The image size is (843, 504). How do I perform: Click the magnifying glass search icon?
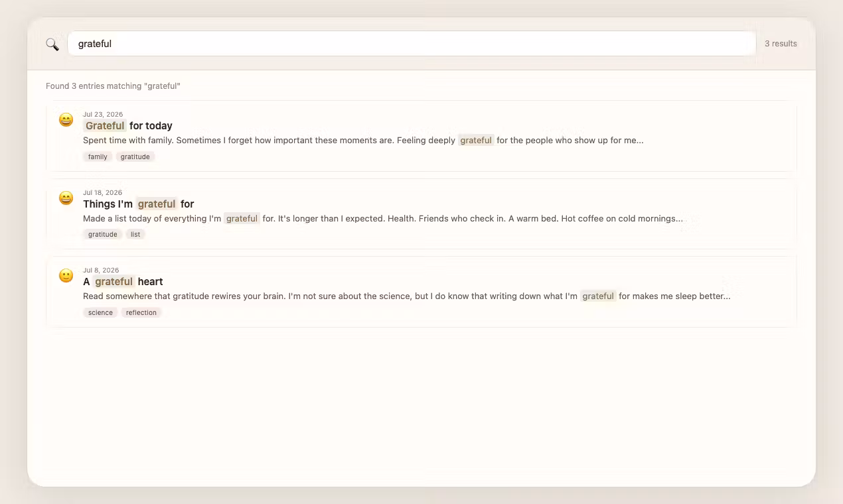[x=52, y=44]
